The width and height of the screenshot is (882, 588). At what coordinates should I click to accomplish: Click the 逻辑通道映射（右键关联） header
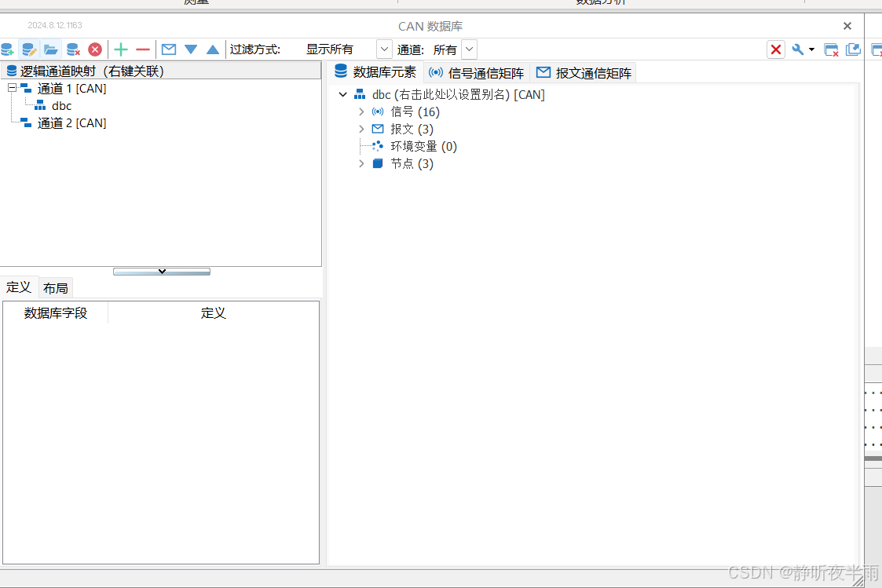point(161,71)
